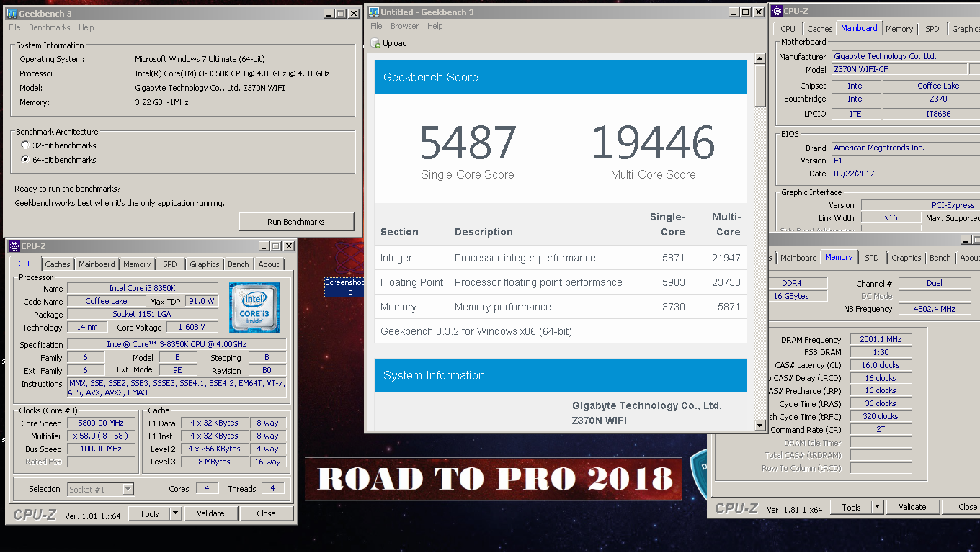
Task: Click the single-core score 5487
Action: pos(468,143)
